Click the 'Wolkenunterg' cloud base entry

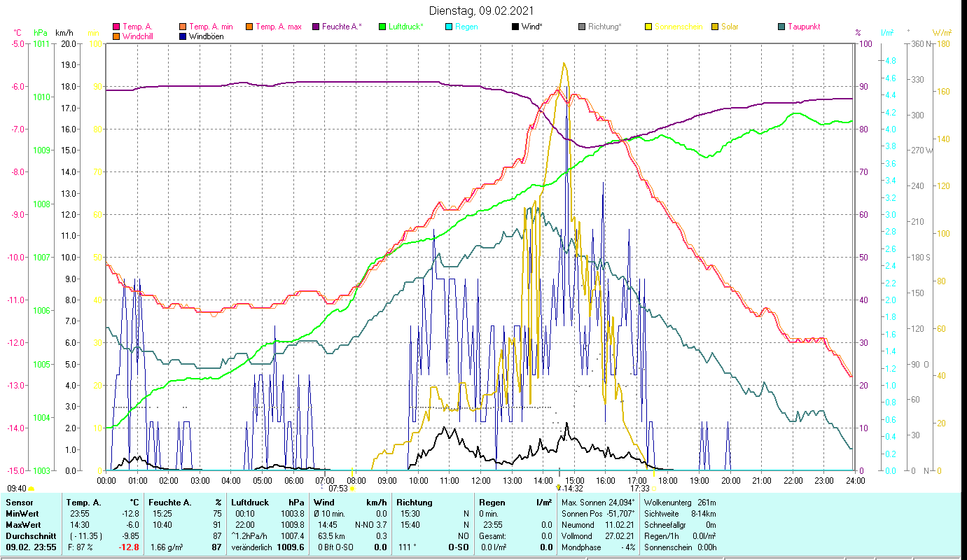pyautogui.click(x=680, y=503)
